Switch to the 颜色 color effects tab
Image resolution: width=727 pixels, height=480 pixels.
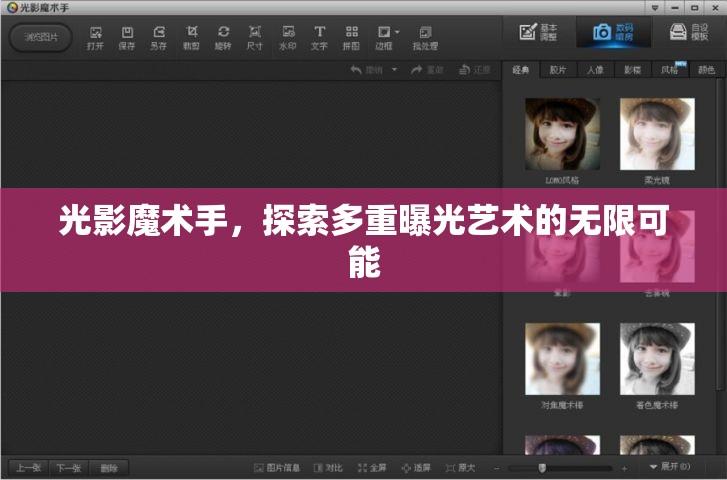(x=706, y=70)
